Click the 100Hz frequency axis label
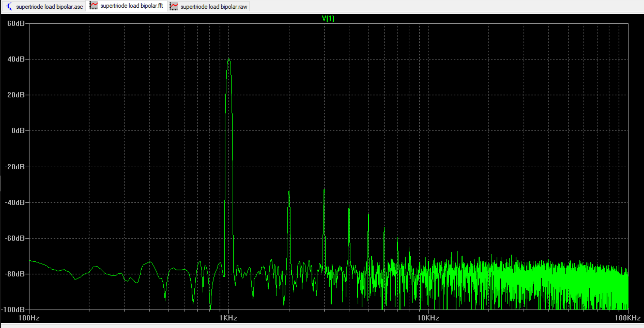Screen dimensions: 644x328 click(x=29, y=318)
